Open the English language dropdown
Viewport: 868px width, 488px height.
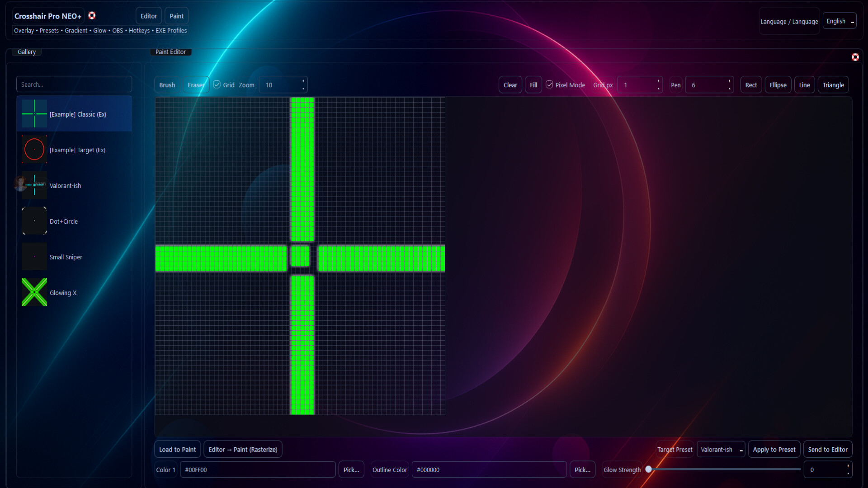coord(839,20)
